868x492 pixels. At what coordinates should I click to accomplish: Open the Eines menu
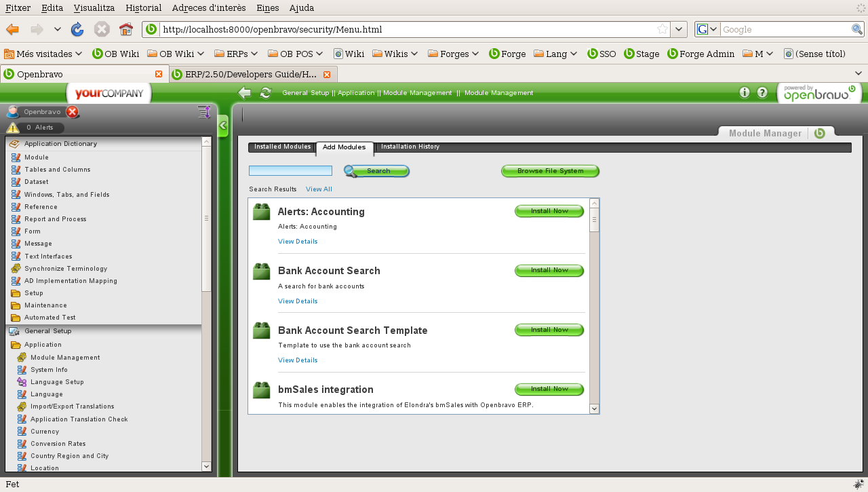click(x=268, y=7)
